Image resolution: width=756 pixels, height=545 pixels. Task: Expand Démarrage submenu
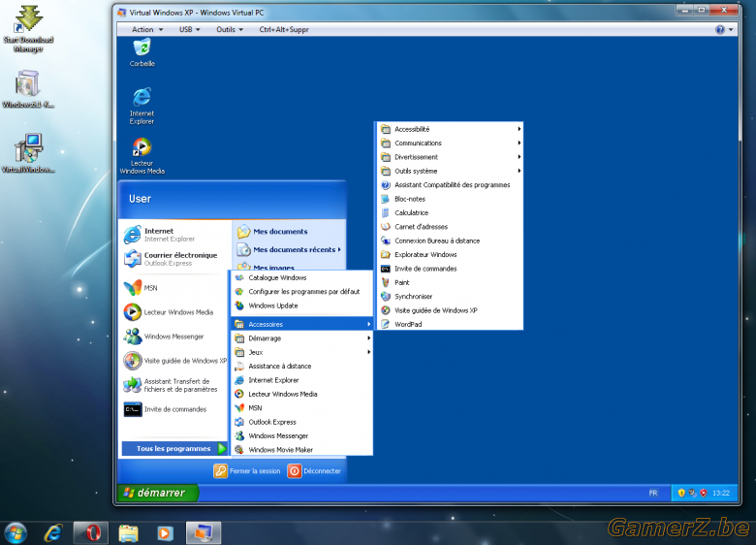pos(301,338)
